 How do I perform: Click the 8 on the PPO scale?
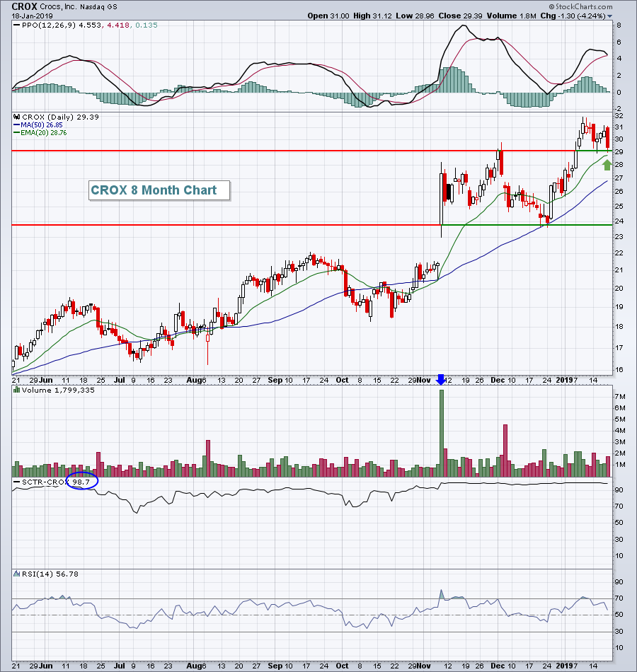[619, 25]
